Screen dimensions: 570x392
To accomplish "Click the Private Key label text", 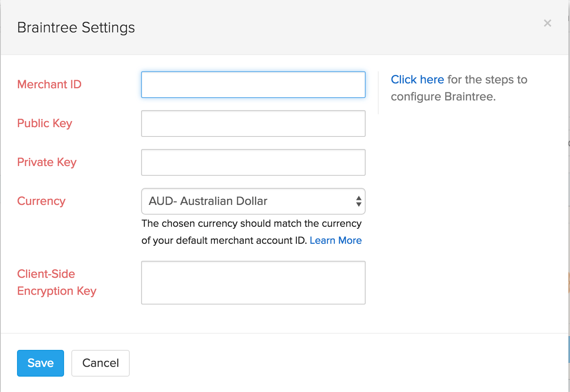I will tap(47, 162).
